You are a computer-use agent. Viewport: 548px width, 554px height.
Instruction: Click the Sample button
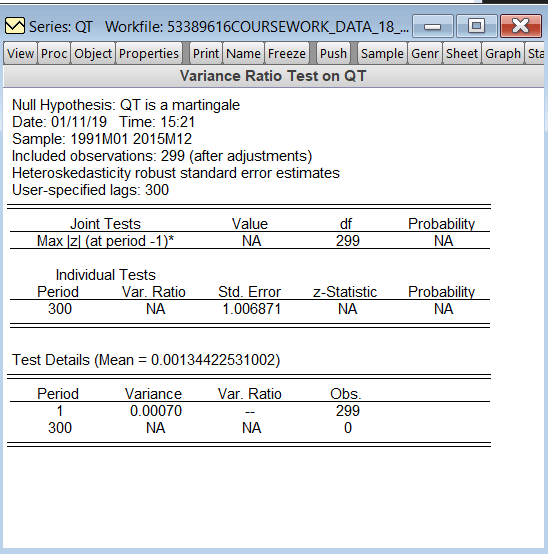click(382, 54)
